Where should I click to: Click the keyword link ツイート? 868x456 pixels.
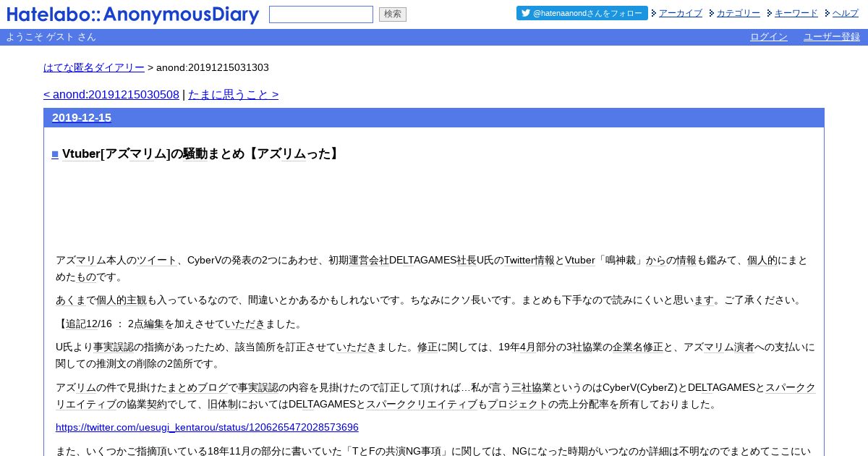coord(157,260)
